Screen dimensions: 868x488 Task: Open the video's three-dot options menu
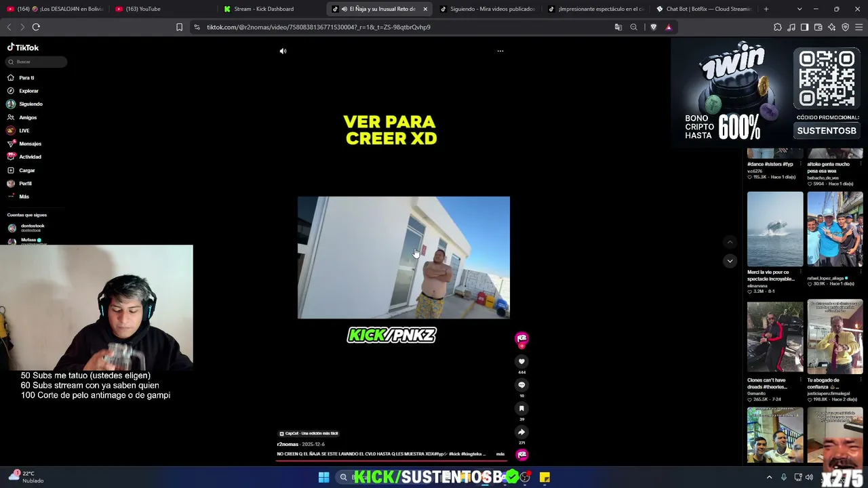500,51
